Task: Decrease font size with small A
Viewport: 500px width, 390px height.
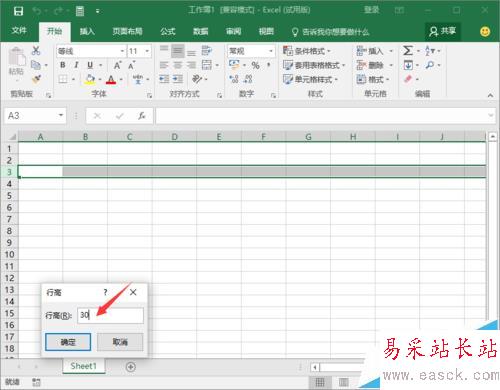Action: tap(132, 65)
